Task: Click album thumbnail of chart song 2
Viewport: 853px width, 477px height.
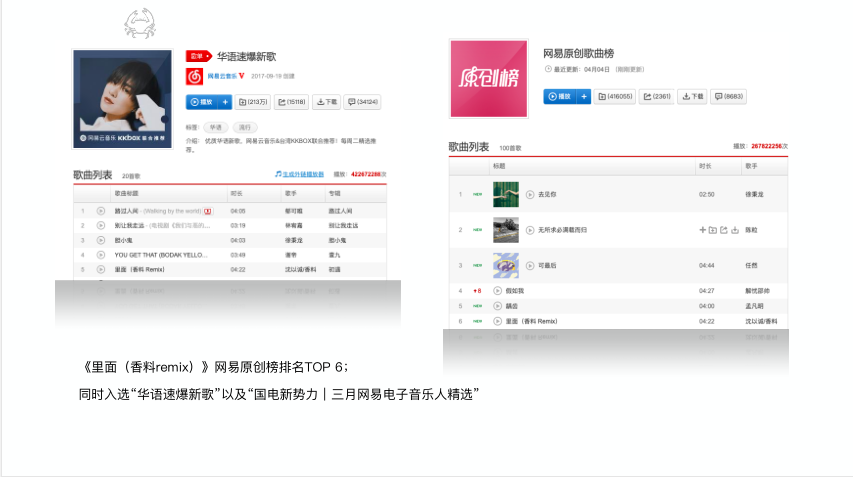Action: tap(506, 230)
